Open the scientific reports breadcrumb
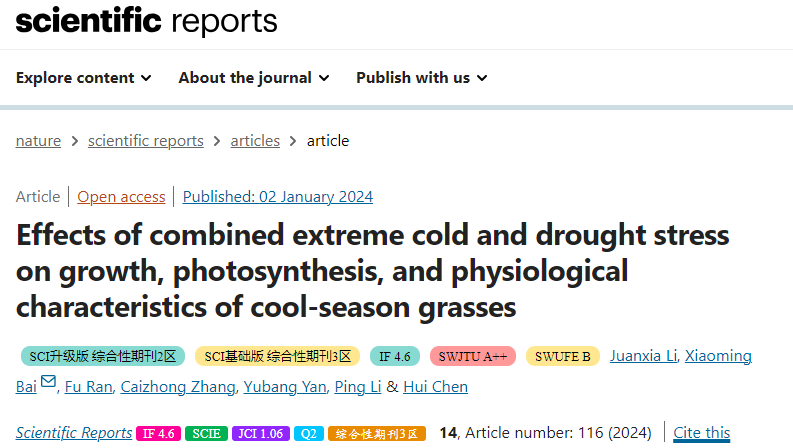This screenshot has height=448, width=793. [x=146, y=141]
